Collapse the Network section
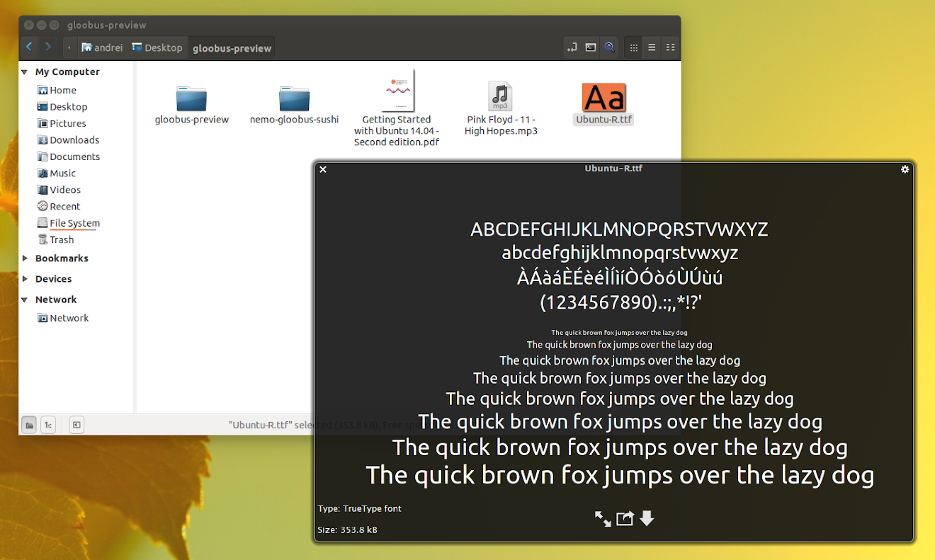This screenshot has width=935, height=560. [25, 299]
